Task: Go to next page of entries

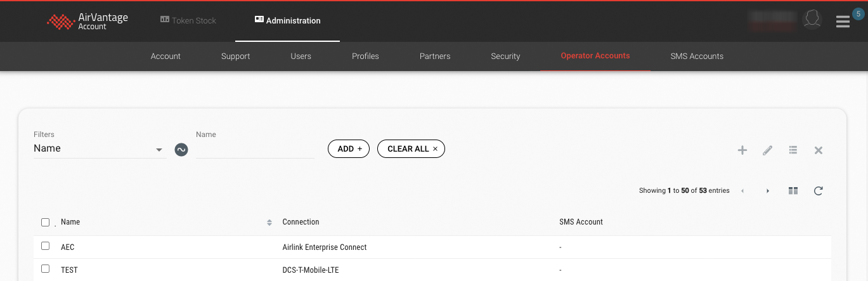Action: [768, 191]
